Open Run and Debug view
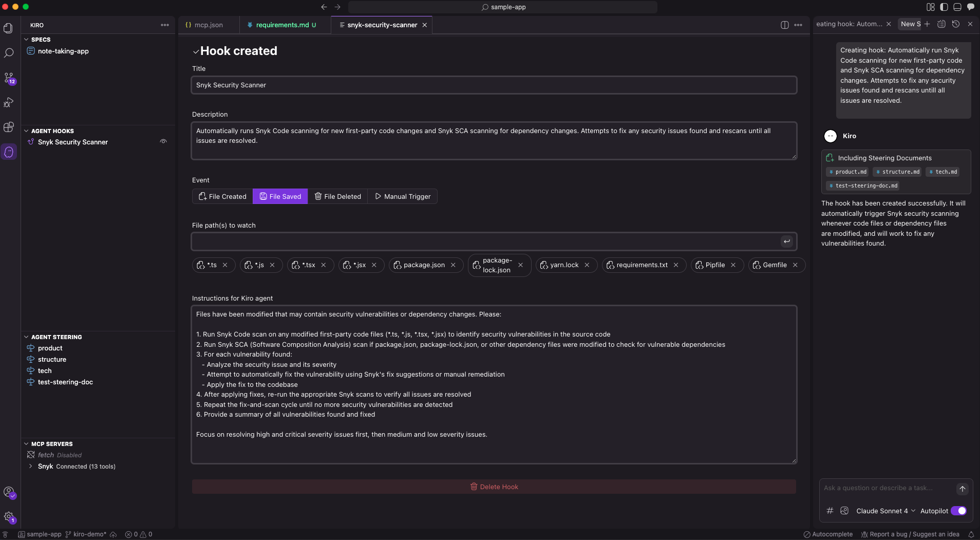This screenshot has height=540, width=980. (9, 102)
